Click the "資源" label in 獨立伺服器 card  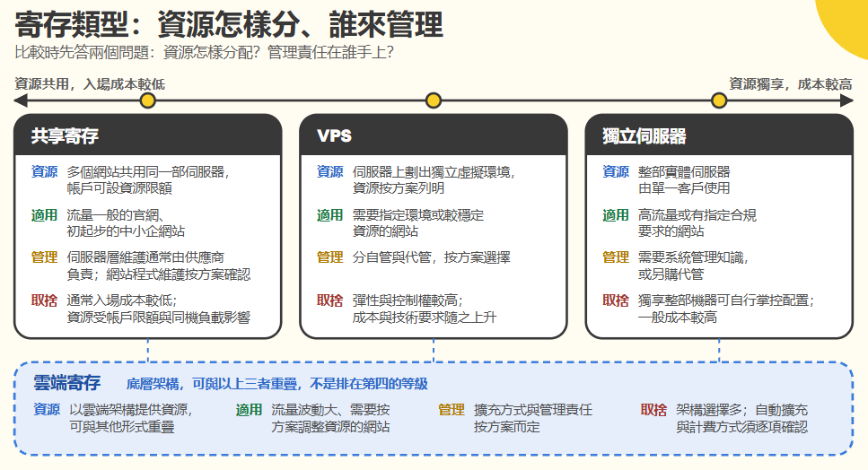tap(616, 172)
